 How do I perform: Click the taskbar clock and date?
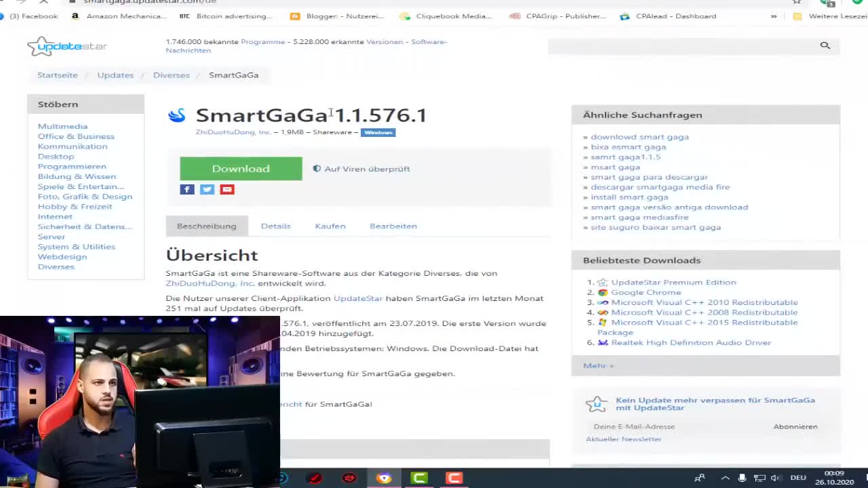pos(834,478)
